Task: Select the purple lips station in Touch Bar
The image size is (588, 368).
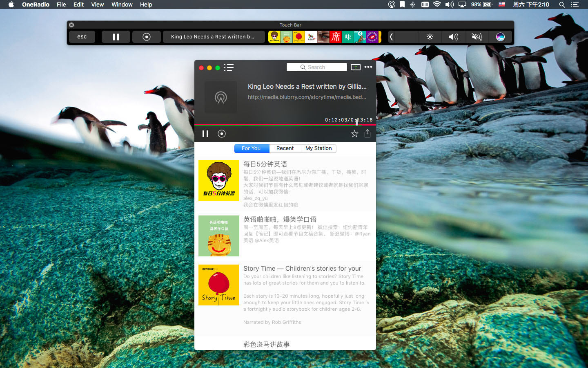Action: [372, 37]
